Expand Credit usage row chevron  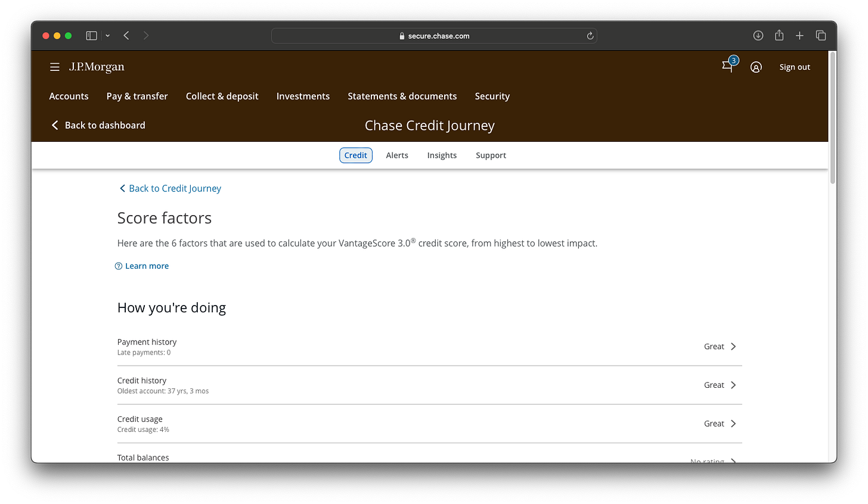pos(733,424)
